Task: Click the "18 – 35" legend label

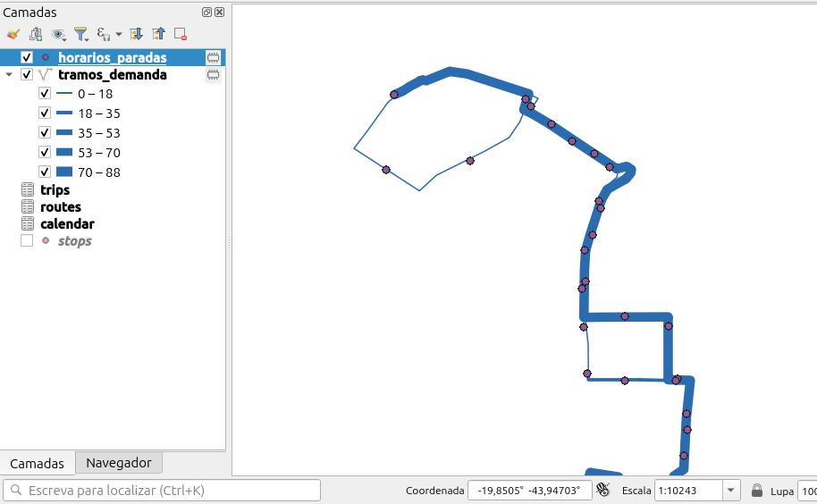Action: [99, 113]
